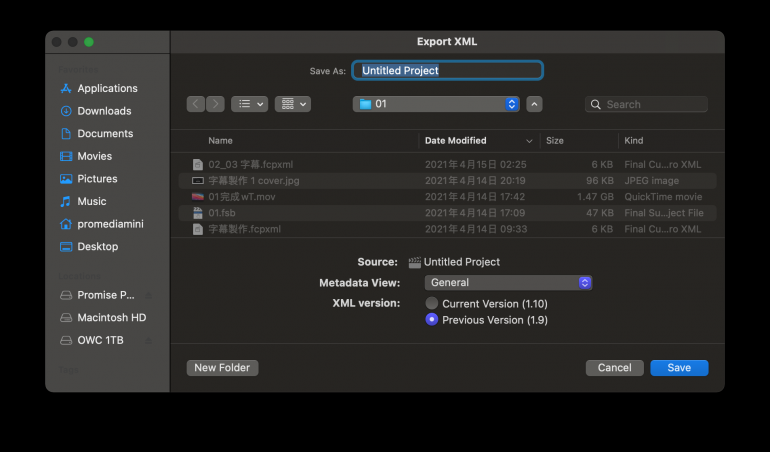
Task: Open the Metadata View General dropdown
Action: point(508,282)
